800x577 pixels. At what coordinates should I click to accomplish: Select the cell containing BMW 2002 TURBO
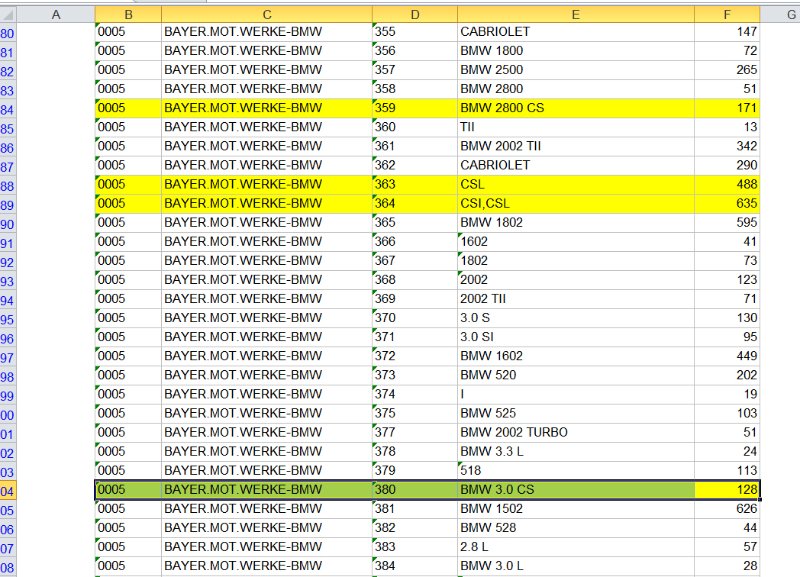pos(575,432)
